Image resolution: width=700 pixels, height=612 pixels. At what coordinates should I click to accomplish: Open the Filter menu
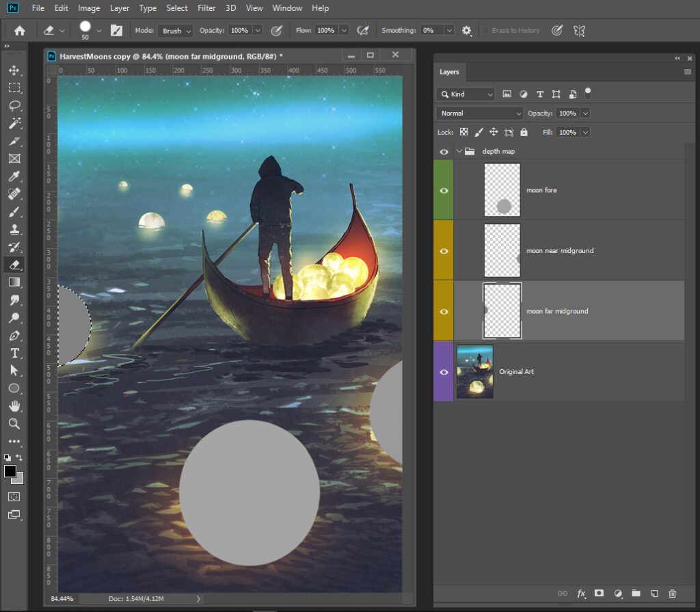coord(205,8)
